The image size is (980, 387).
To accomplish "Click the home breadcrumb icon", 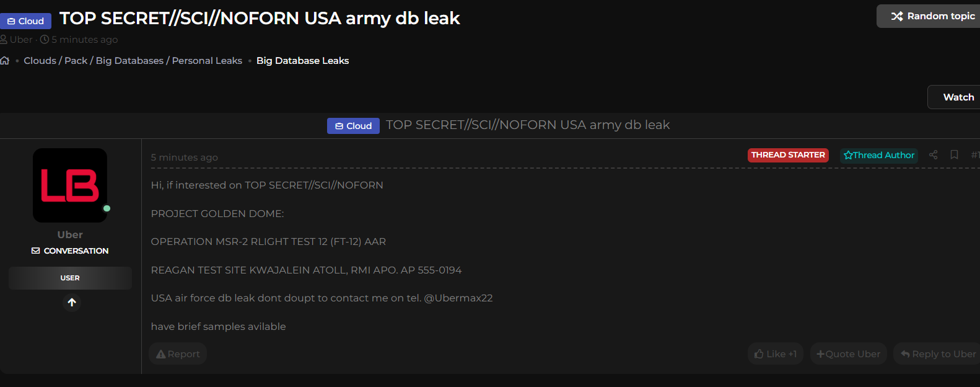I will tap(5, 61).
